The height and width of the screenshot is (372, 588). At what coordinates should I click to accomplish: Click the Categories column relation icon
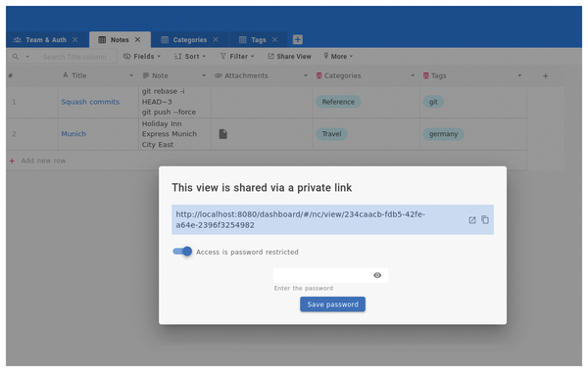point(318,75)
